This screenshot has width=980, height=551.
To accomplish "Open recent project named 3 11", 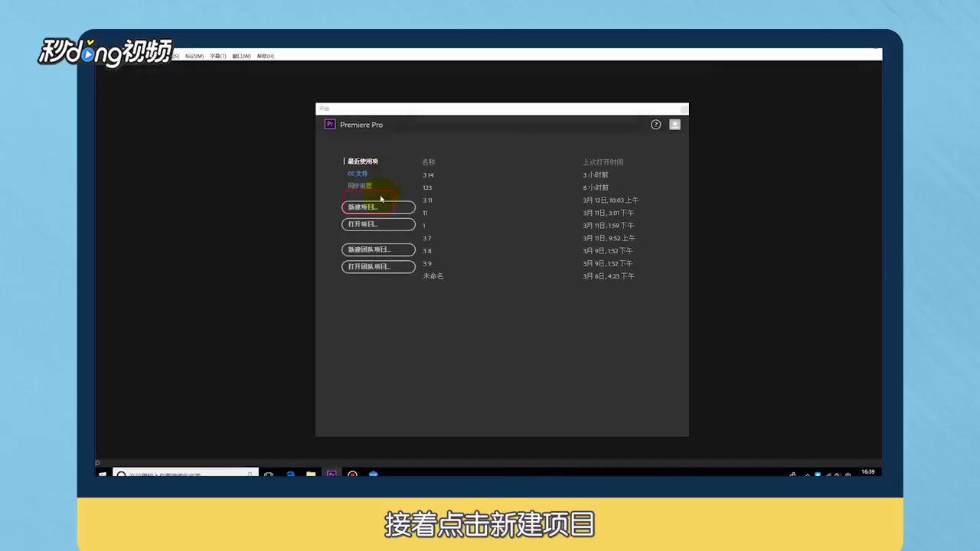I will (427, 201).
